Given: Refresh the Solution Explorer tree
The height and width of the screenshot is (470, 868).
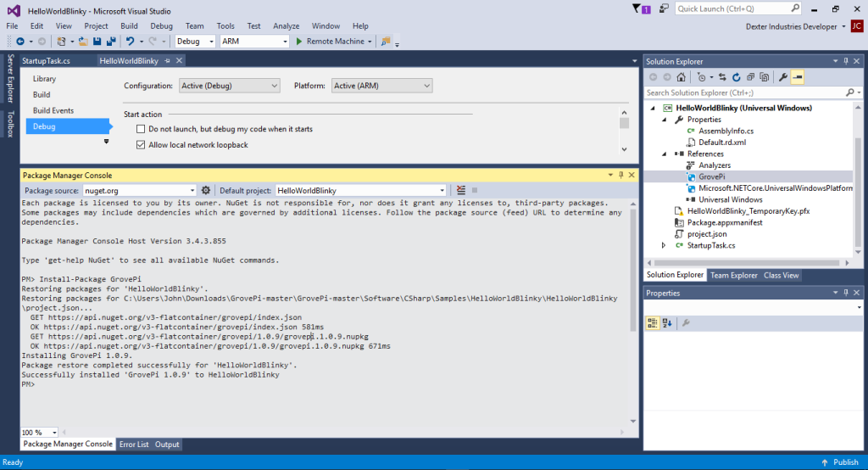Looking at the screenshot, I should click(737, 77).
